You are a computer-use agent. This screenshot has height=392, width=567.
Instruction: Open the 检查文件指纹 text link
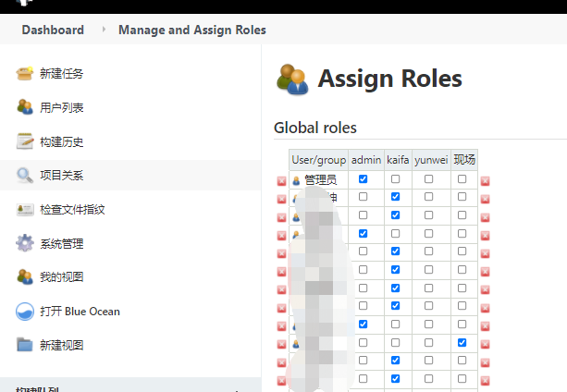(72, 209)
